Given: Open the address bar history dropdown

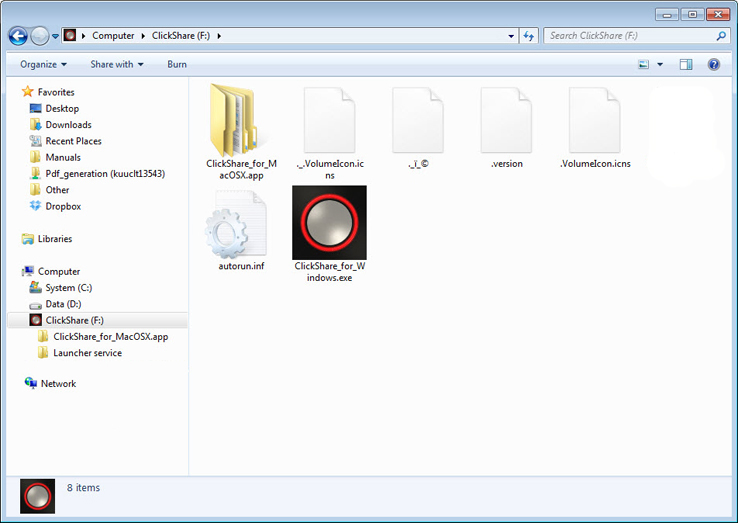Looking at the screenshot, I should (x=511, y=36).
